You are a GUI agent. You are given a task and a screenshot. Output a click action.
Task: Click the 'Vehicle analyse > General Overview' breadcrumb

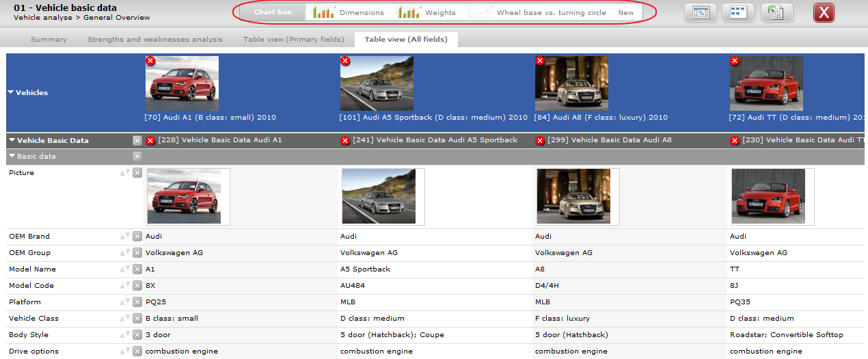tap(82, 18)
